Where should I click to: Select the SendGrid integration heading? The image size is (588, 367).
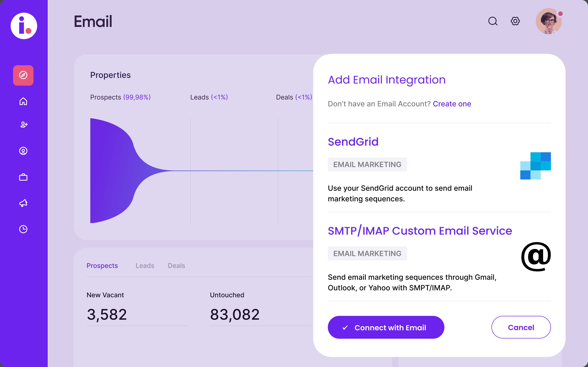click(353, 142)
